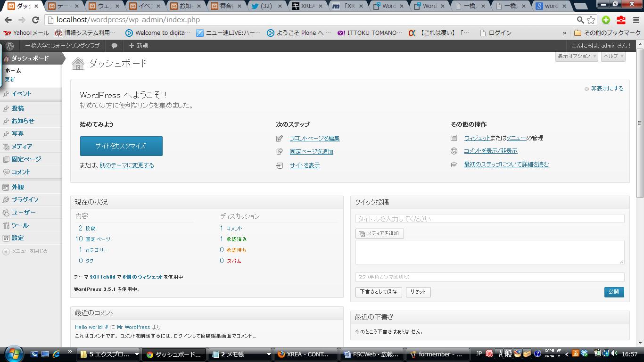Hide the welcome panel via 非表示にする
The image size is (644, 362).
click(x=607, y=89)
